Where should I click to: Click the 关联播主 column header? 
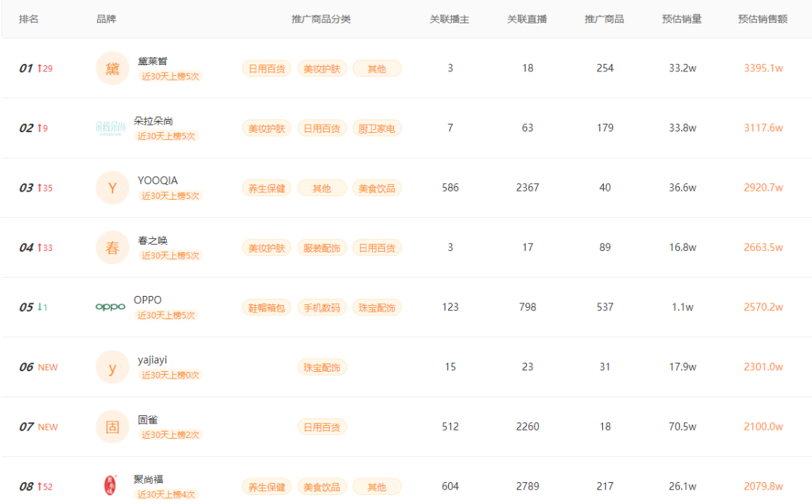[450, 19]
